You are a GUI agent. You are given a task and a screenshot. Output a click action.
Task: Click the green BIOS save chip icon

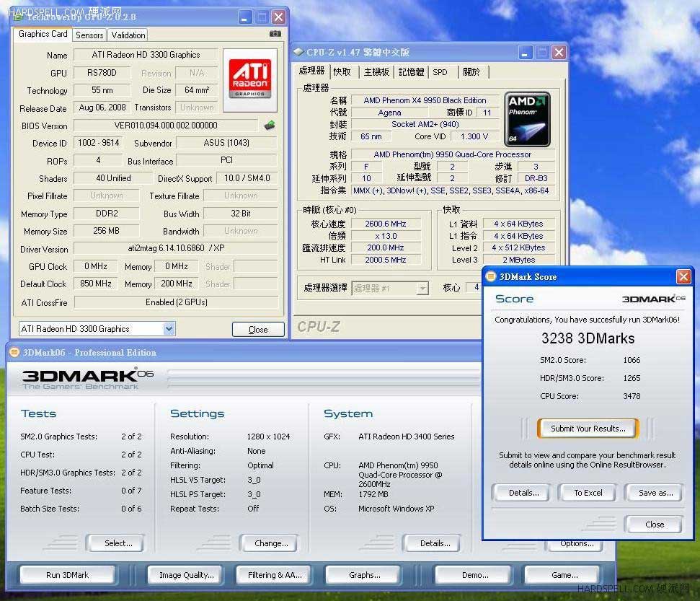click(x=270, y=125)
